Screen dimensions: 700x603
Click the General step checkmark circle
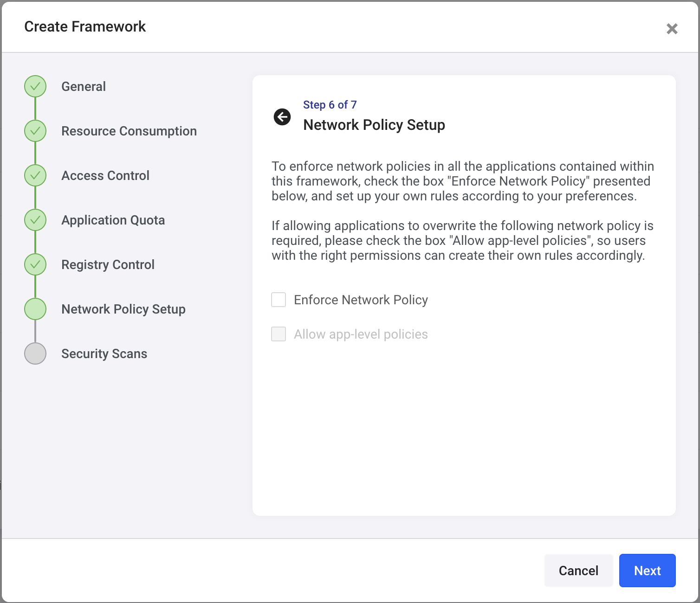pyautogui.click(x=35, y=86)
